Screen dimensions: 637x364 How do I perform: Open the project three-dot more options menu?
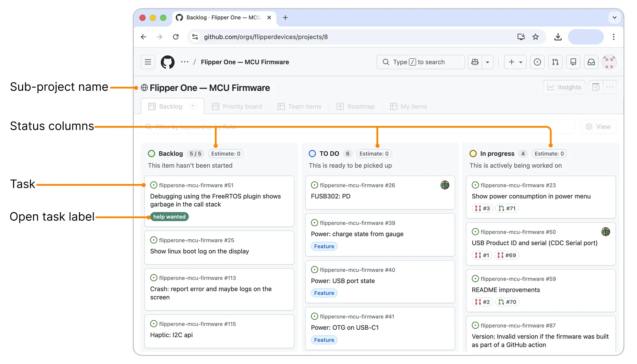(609, 87)
